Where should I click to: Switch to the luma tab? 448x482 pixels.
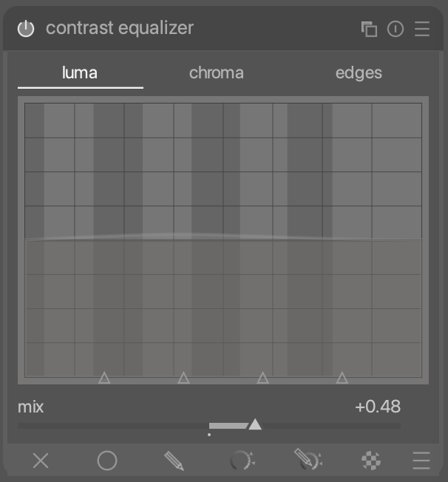80,72
